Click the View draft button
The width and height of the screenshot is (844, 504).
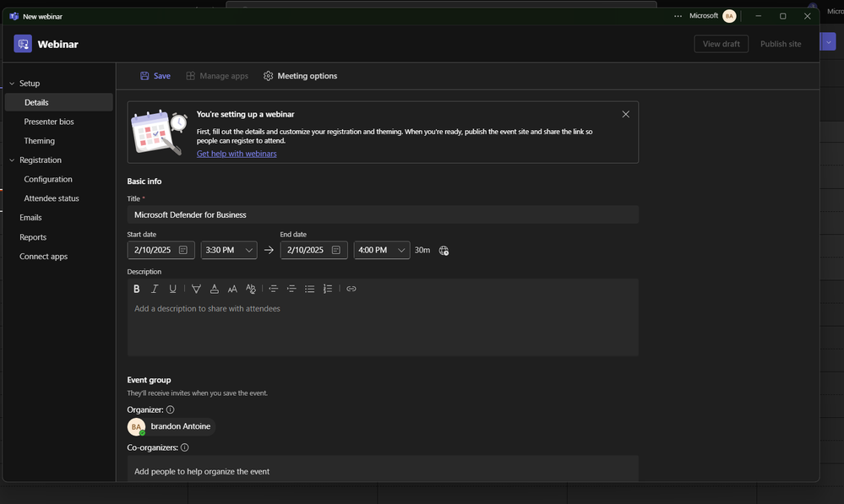tap(721, 44)
